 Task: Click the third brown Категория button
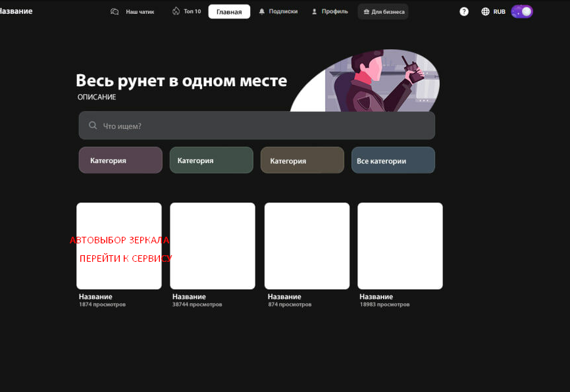(x=302, y=160)
